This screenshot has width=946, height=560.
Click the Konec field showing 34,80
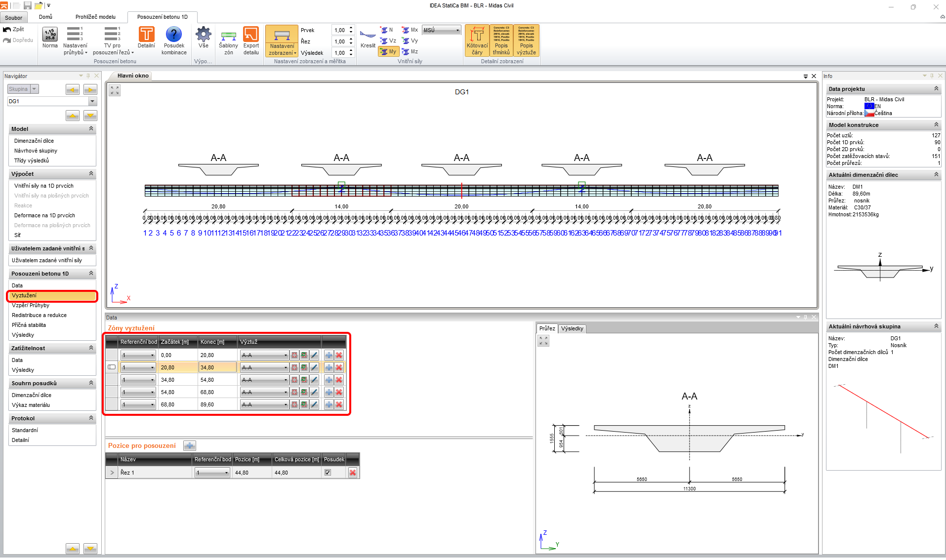pos(217,367)
